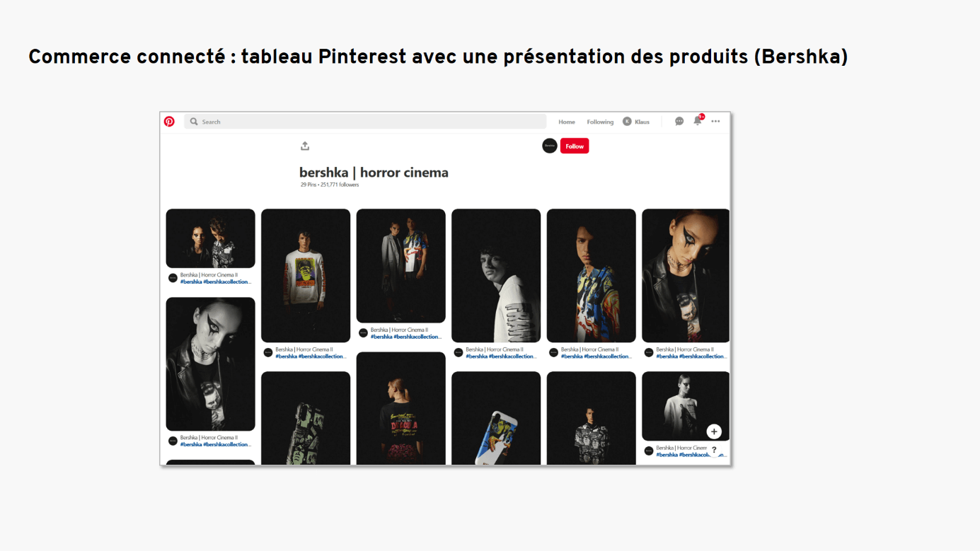Screen dimensions: 980x551
Task: Open the green illustrated phone case pin
Action: click(306, 418)
